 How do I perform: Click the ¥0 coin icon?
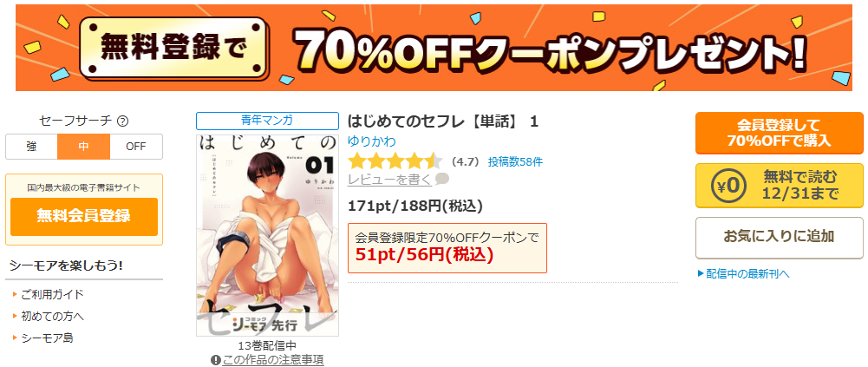click(725, 186)
